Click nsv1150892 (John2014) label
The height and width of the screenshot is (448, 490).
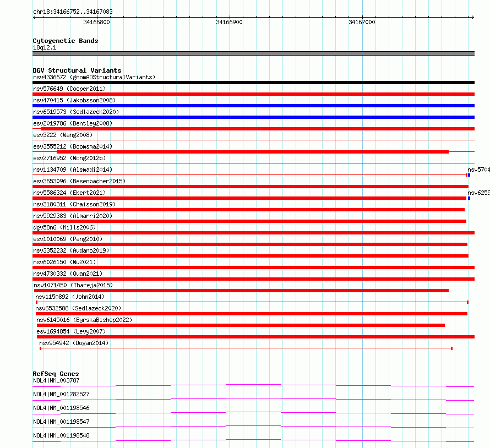coord(70,297)
